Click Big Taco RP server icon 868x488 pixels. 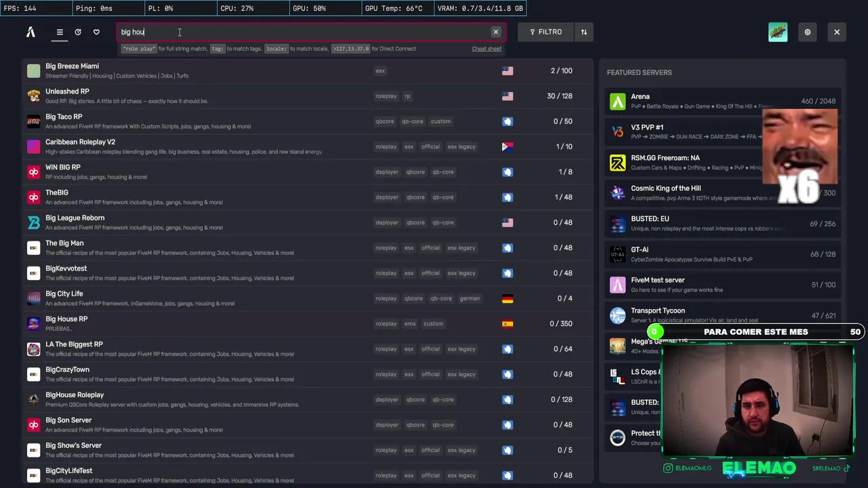coord(33,121)
